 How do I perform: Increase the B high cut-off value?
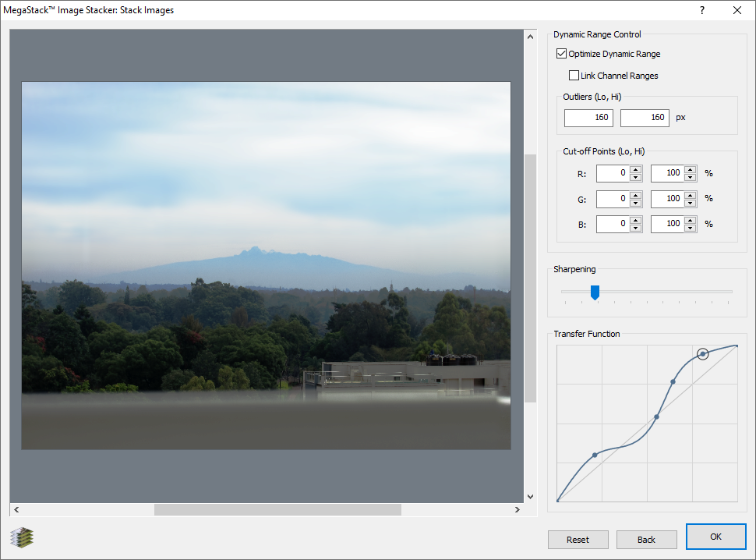690,220
